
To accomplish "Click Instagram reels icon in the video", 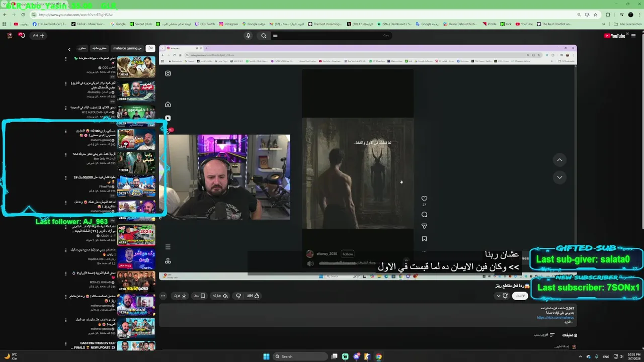I will click(x=168, y=118).
